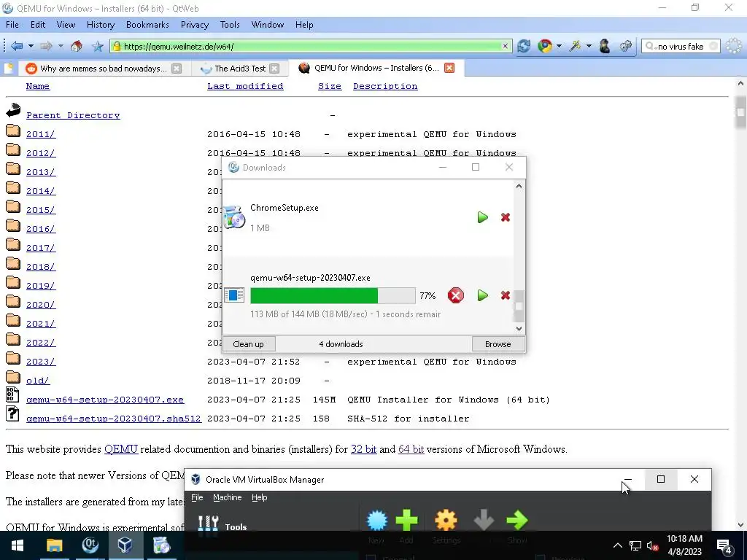
Task: Open the File menu in QtWeb
Action: 12,25
